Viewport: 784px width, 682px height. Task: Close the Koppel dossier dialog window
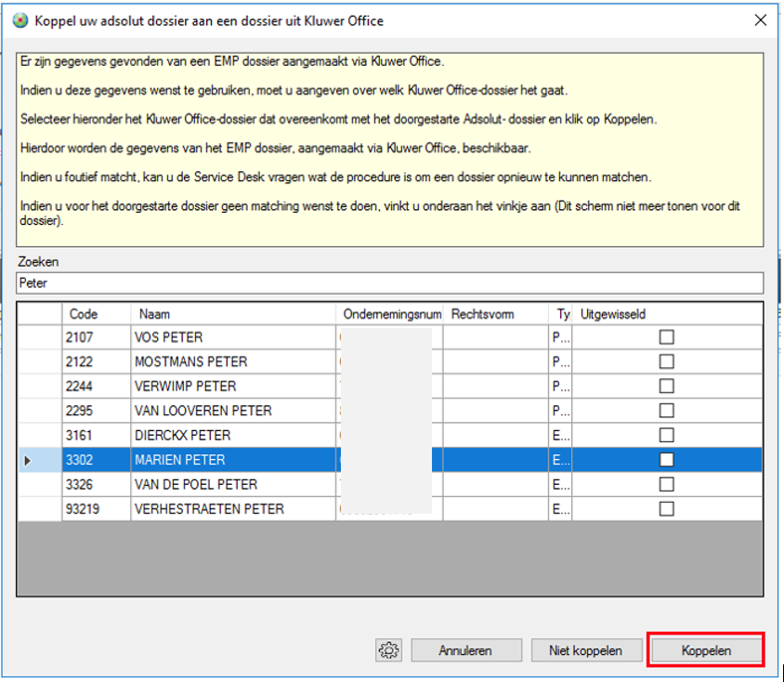[760, 20]
